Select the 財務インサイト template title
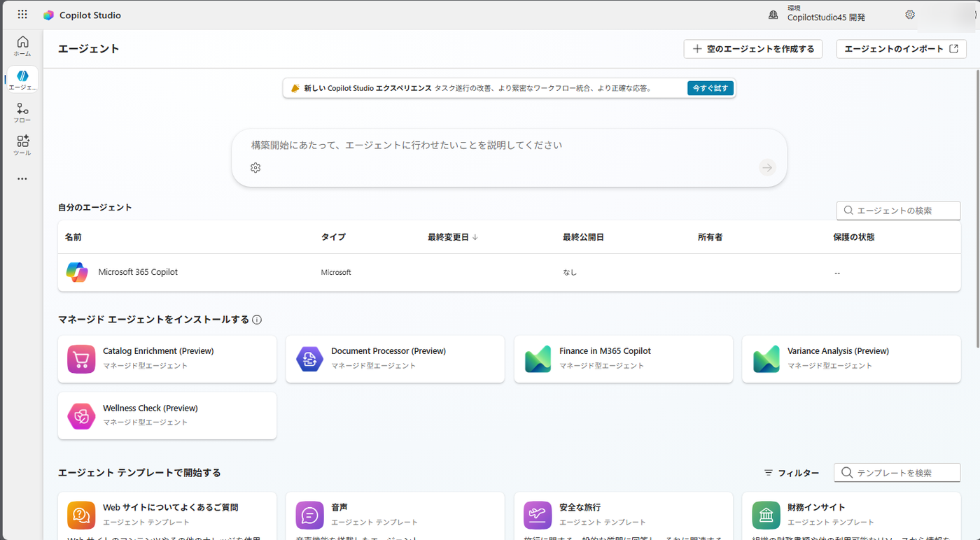Image resolution: width=980 pixels, height=540 pixels. (x=816, y=508)
